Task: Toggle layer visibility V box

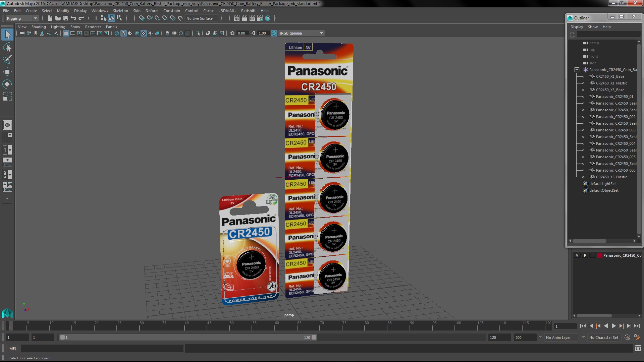Action: tap(577, 255)
